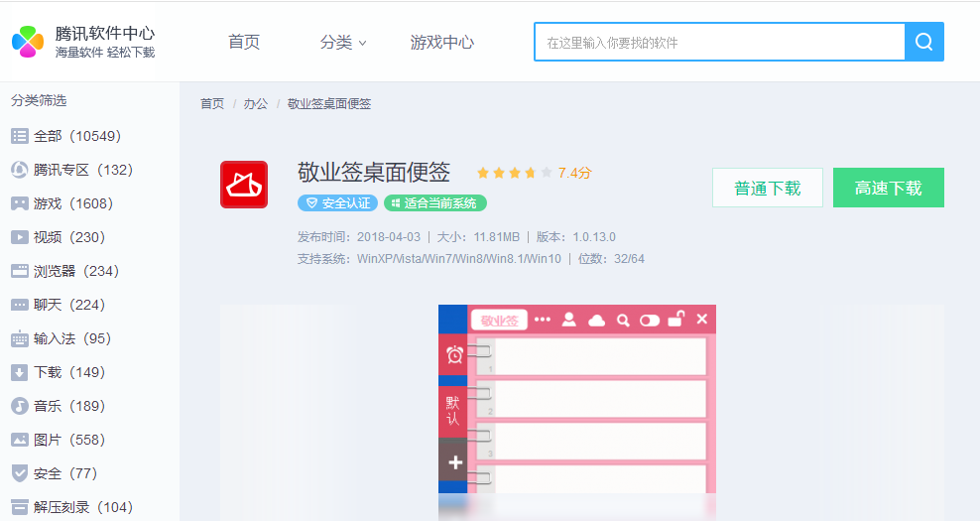Click the 高速下载 button

pos(888,188)
